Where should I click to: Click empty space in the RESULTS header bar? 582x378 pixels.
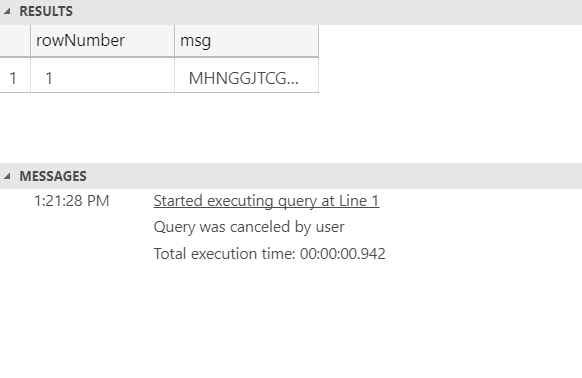327,12
